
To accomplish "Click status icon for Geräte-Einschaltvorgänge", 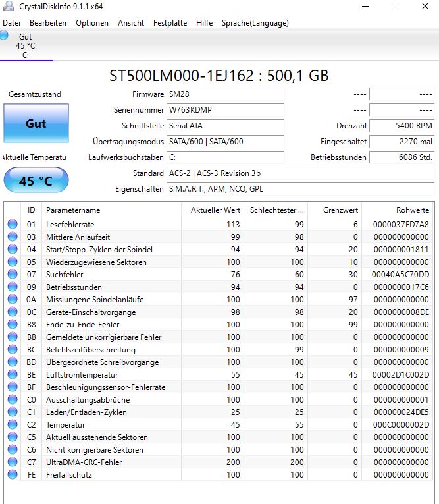I will [x=13, y=312].
